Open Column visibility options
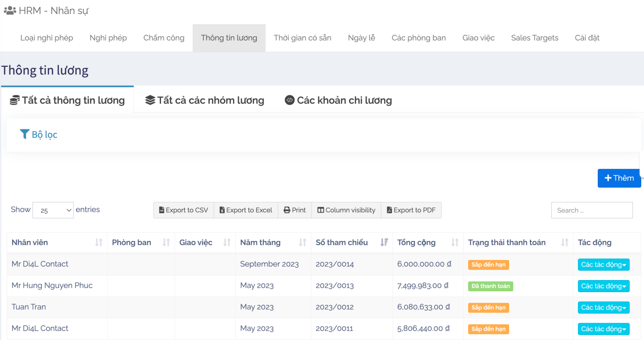 [x=346, y=210]
